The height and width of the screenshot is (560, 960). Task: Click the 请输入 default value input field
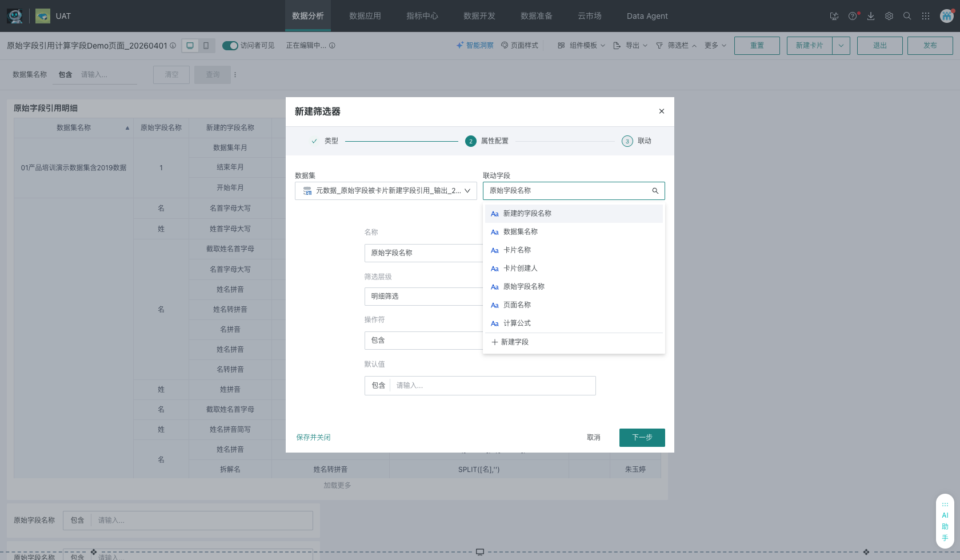(x=491, y=385)
